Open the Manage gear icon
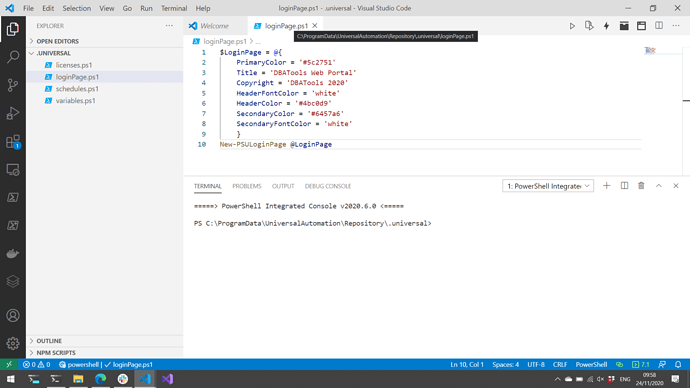Image resolution: width=690 pixels, height=388 pixels. tap(13, 343)
